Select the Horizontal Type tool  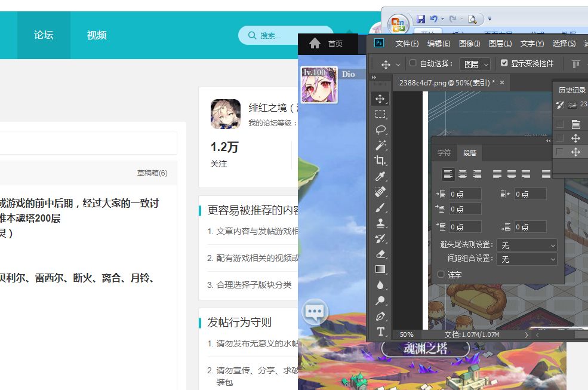point(380,332)
